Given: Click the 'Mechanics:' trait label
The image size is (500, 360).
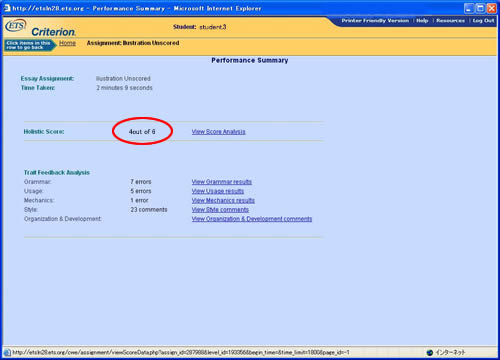Looking at the screenshot, I should pos(39,200).
